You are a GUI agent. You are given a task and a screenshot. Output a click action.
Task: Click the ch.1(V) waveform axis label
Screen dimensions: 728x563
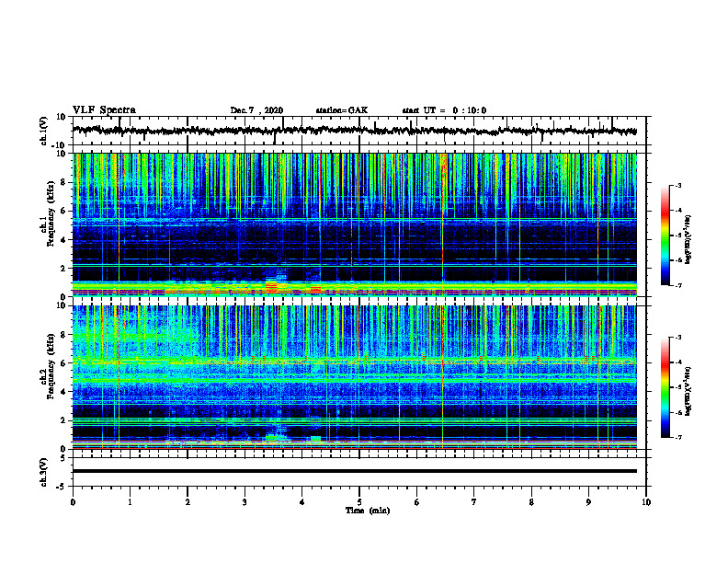click(44, 131)
